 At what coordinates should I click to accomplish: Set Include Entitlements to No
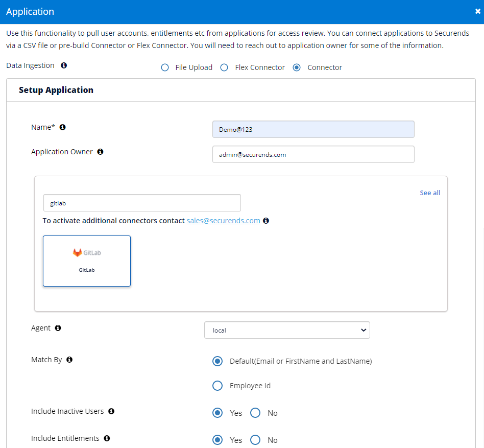coord(255,440)
